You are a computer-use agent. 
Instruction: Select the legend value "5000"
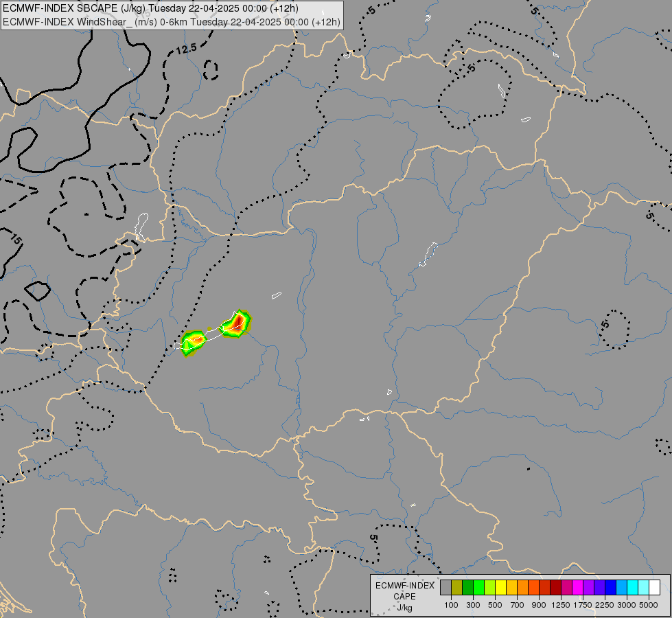(649, 605)
